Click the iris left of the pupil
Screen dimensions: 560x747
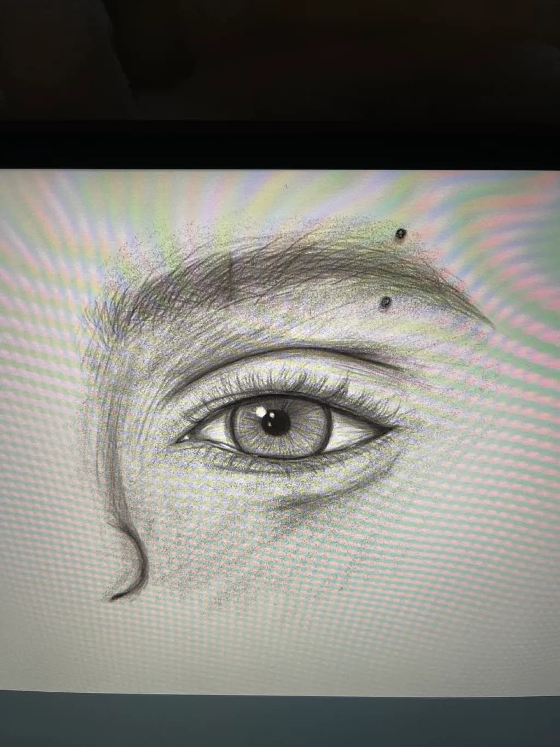(245, 427)
